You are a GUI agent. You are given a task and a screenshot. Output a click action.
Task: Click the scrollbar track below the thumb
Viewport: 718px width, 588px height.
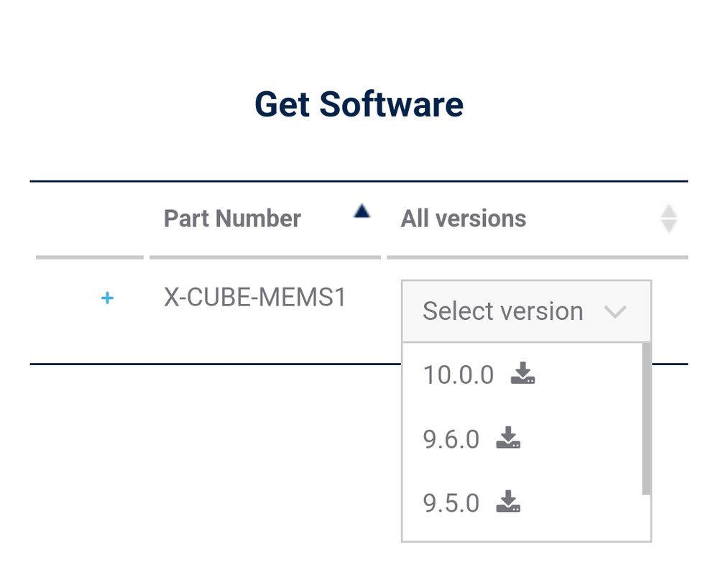coord(645,518)
